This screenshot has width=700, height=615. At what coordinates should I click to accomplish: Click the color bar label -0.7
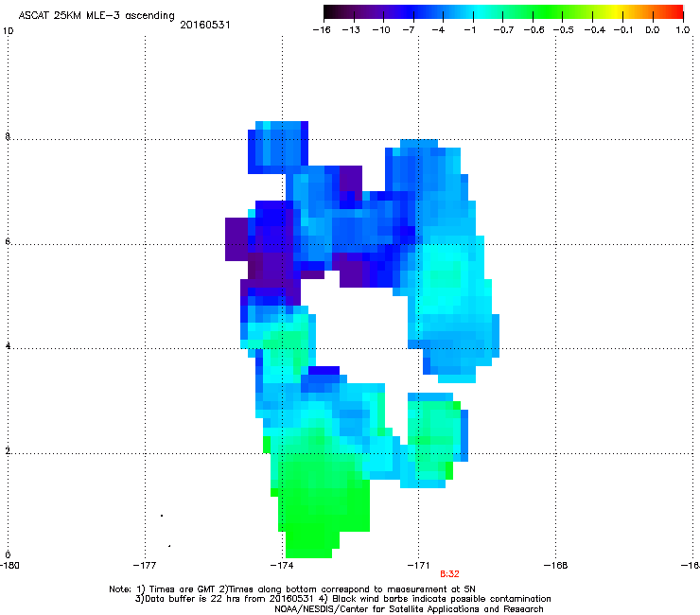coord(503,30)
